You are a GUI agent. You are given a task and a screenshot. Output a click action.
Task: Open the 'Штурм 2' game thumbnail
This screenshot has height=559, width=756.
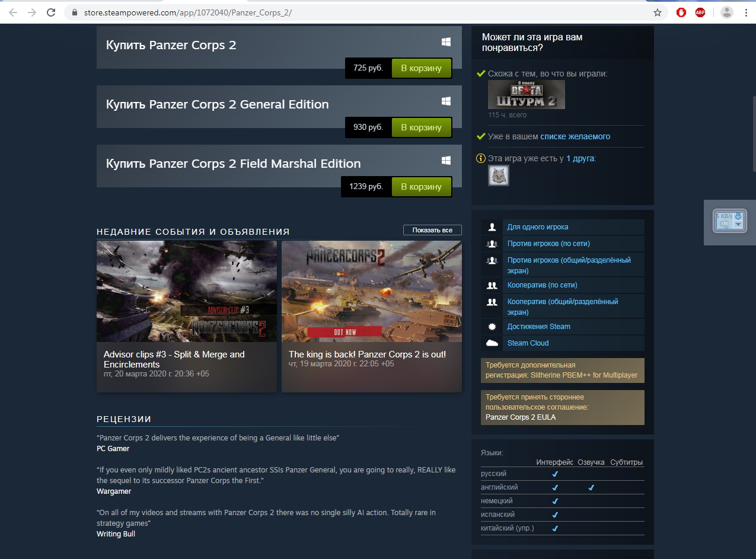click(x=527, y=95)
